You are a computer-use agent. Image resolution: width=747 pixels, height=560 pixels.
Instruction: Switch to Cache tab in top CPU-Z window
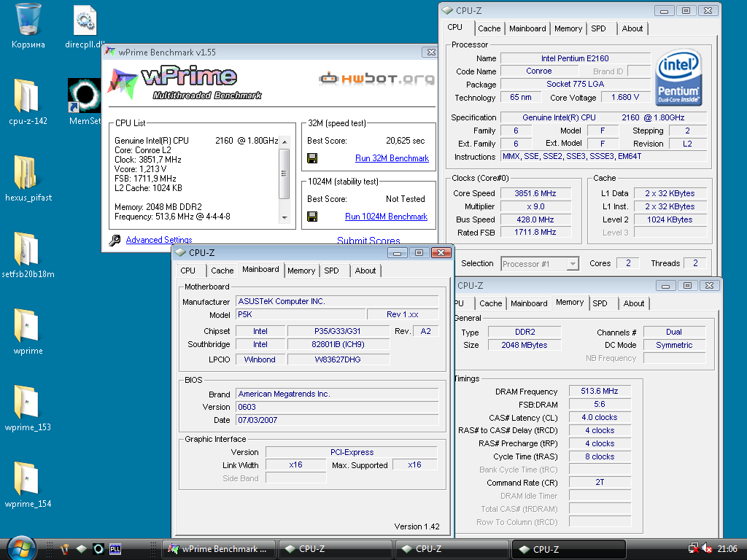coord(489,28)
